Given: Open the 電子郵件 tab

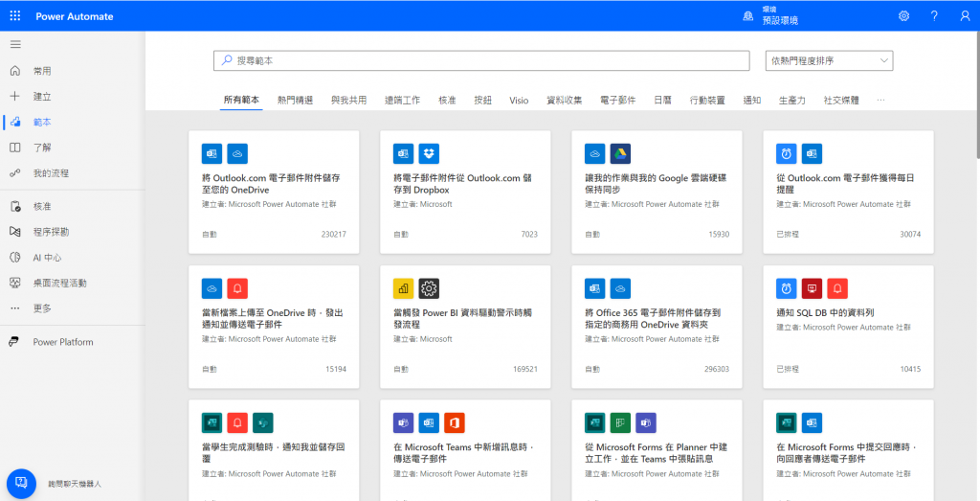Looking at the screenshot, I should (x=618, y=100).
